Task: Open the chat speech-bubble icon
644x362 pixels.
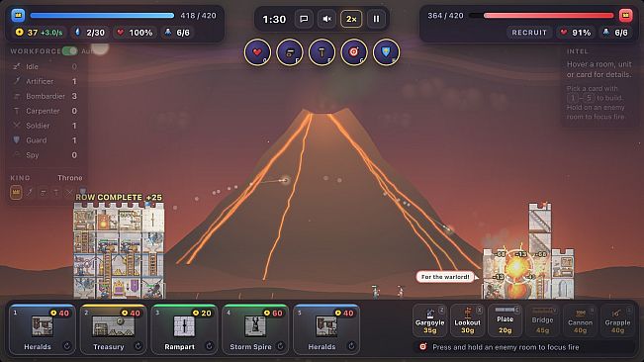Action: 304,19
